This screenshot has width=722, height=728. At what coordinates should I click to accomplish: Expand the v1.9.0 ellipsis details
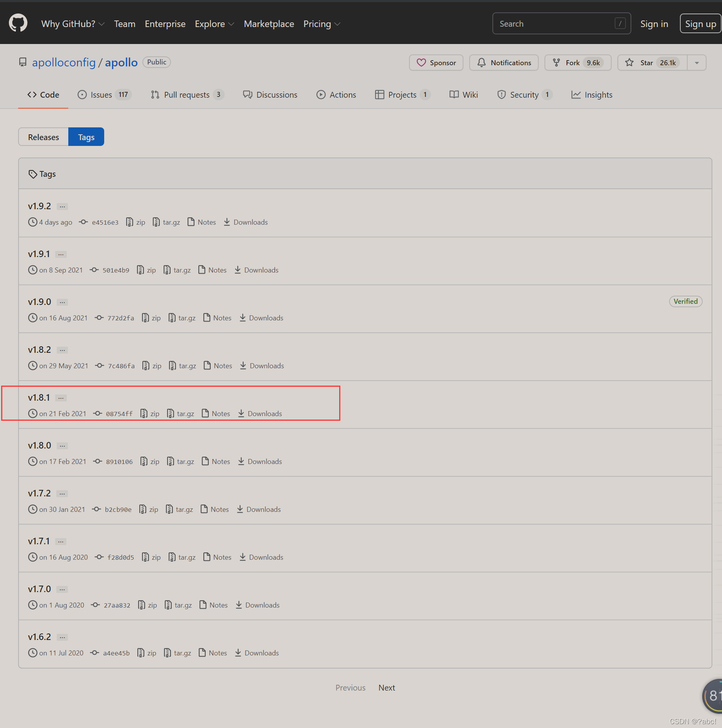(x=62, y=302)
